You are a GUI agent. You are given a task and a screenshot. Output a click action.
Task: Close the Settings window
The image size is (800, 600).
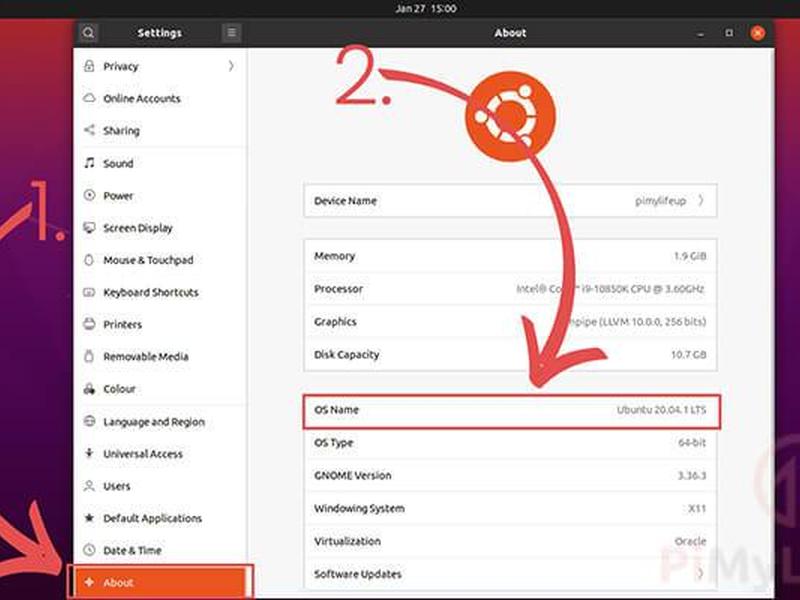tap(758, 33)
